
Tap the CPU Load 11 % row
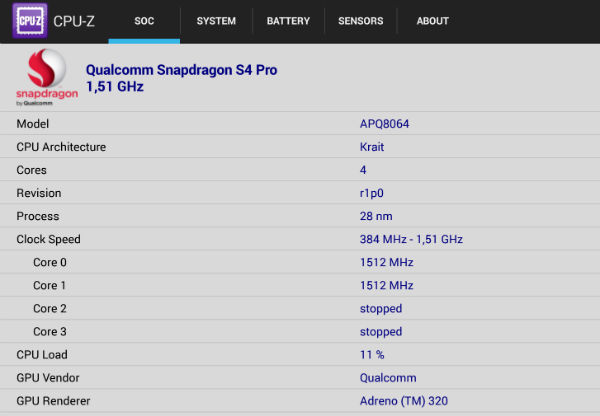pyautogui.click(x=300, y=354)
